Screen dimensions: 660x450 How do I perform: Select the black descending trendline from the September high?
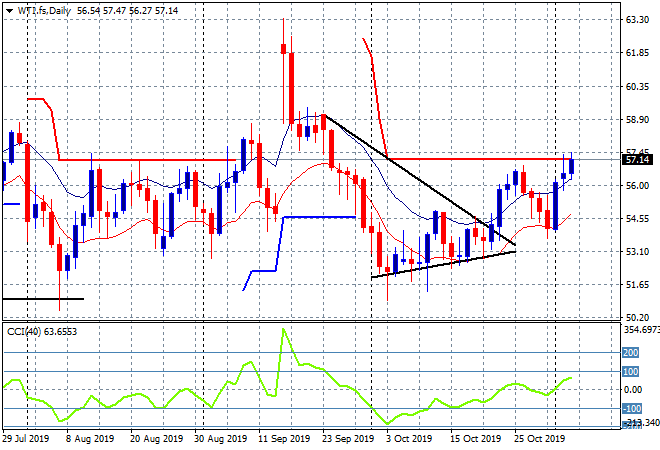(420, 180)
